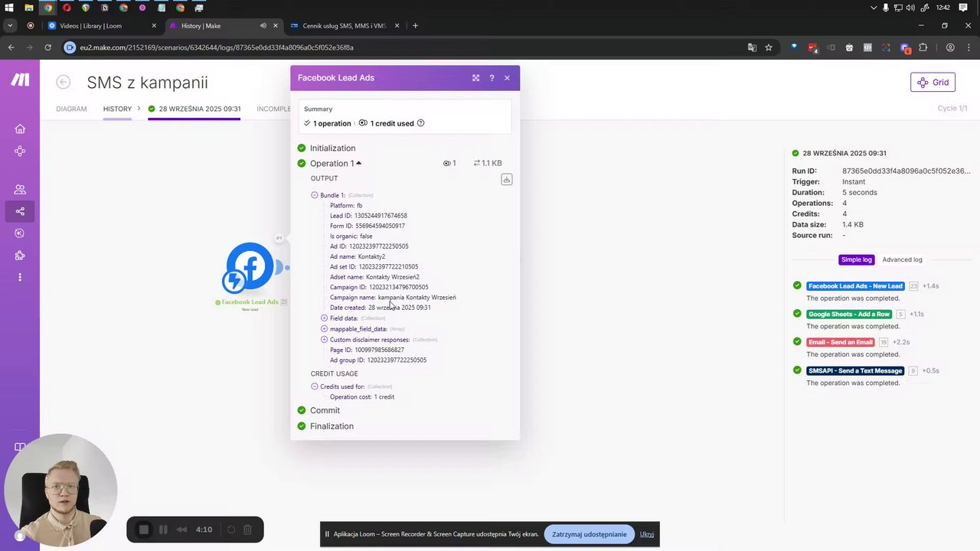Click the Google Translate icon in address bar
The image size is (980, 551).
click(x=752, y=47)
